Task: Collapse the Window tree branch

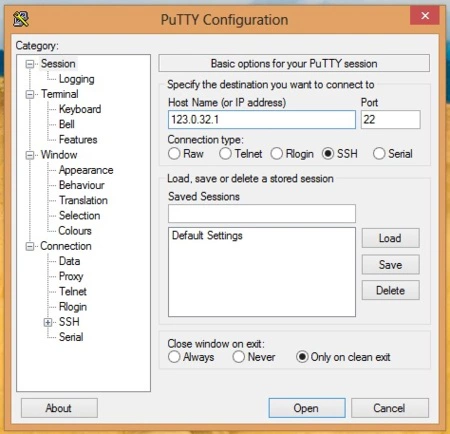Action: tap(30, 155)
